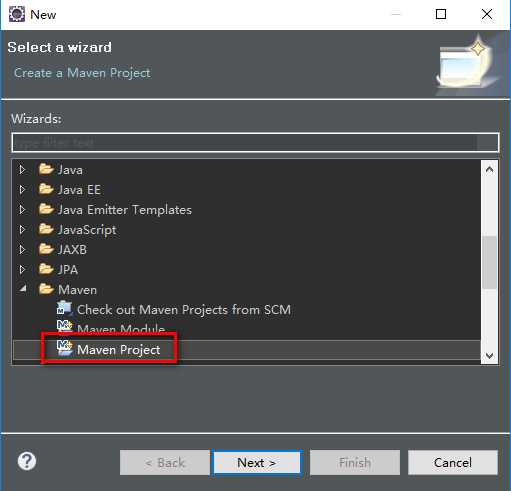Viewport: 511px width, 491px height.
Task: Click the Finish button
Action: point(355,463)
